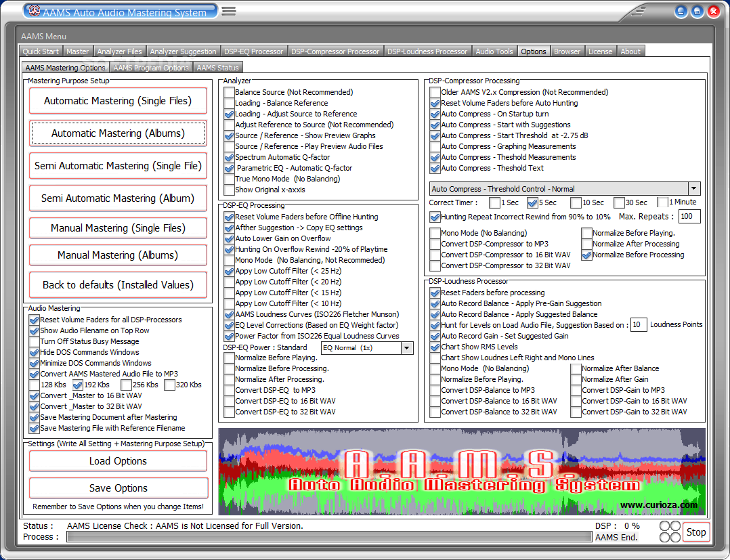Image resolution: width=730 pixels, height=560 pixels.
Task: Click the AAMS logo icon in title bar
Action: click(35, 11)
